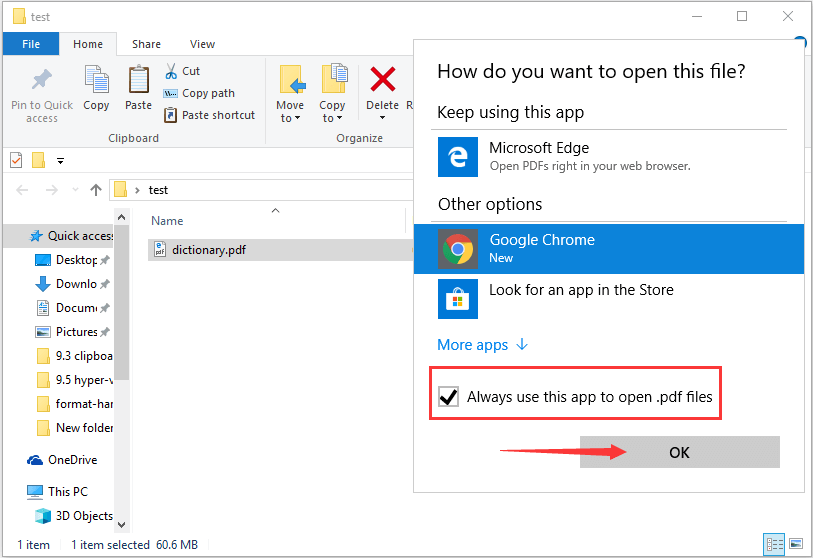Image resolution: width=813 pixels, height=558 pixels.
Task: Open the 9.5 hyper-v folder
Action: pos(75,380)
